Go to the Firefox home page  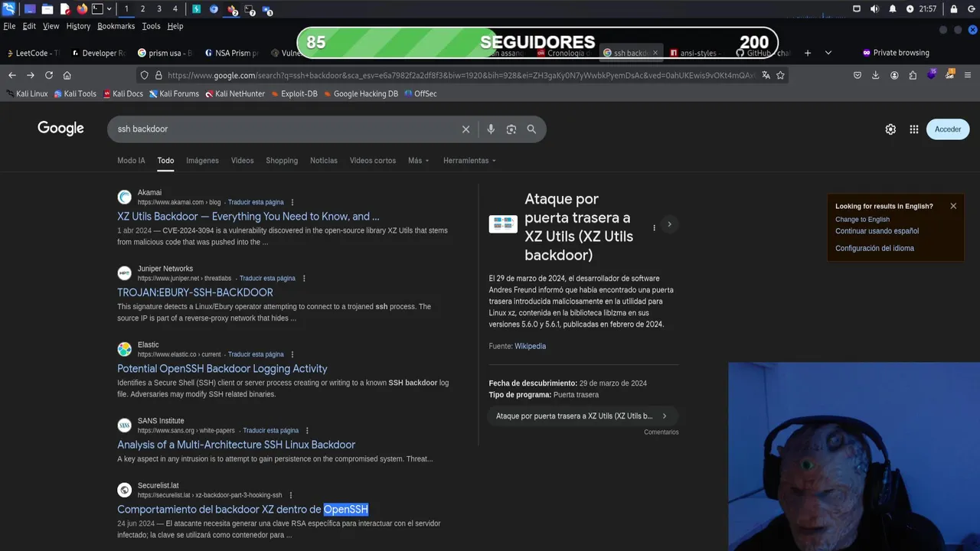[67, 75]
